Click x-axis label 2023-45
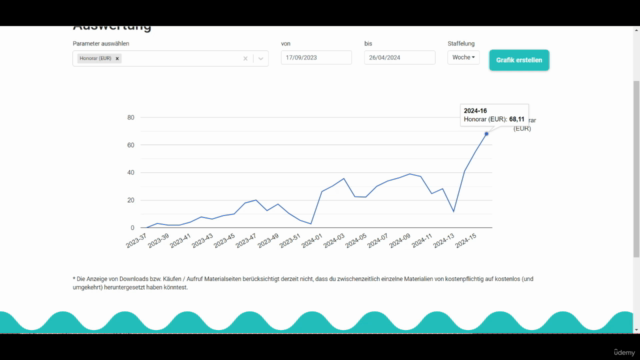Screen dimensions: 640x360 [224, 241]
